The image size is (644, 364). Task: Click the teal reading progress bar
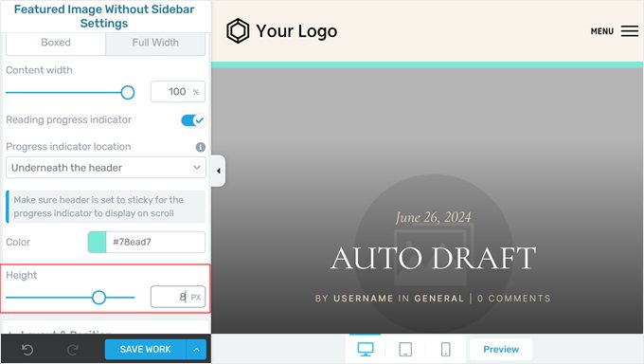[x=427, y=65]
